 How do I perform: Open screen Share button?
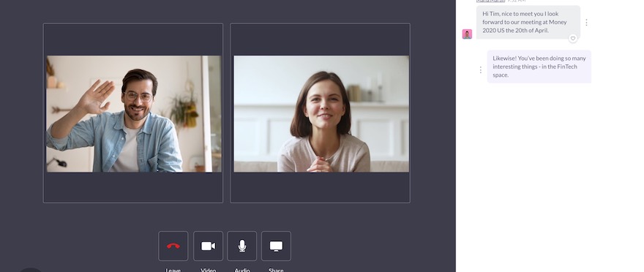[x=276, y=246]
